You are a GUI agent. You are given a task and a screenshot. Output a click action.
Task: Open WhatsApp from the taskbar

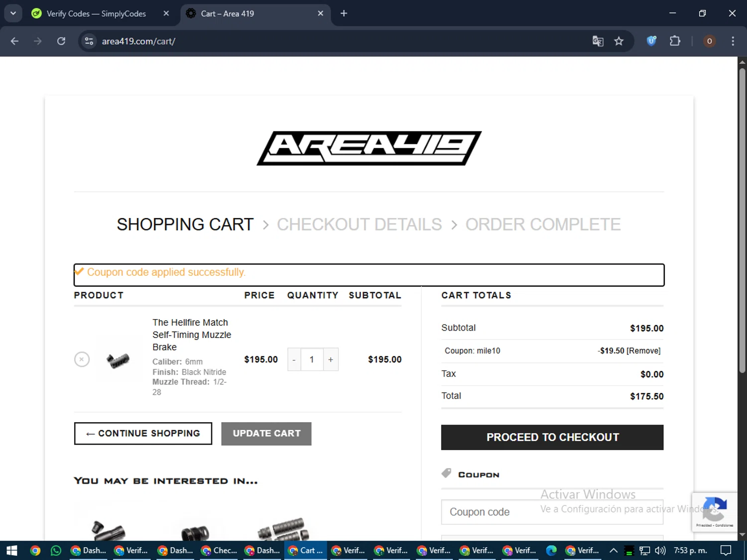pyautogui.click(x=56, y=550)
